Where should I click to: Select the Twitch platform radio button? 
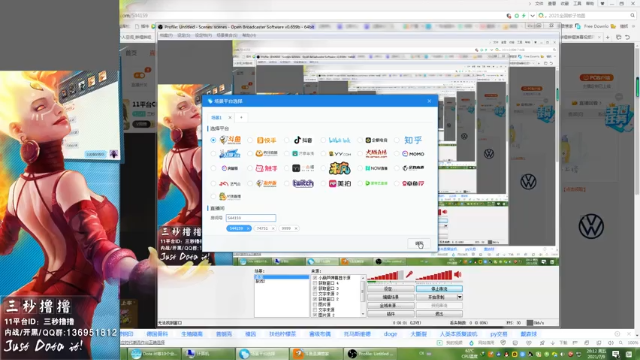coord(287,184)
